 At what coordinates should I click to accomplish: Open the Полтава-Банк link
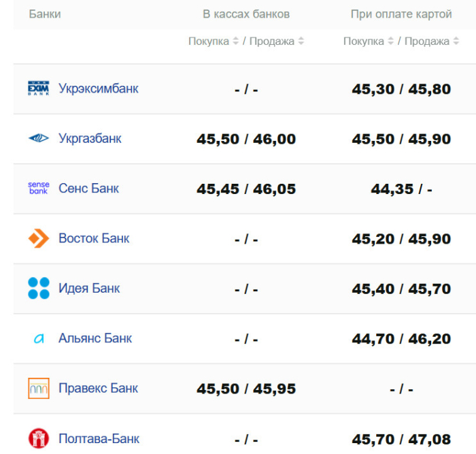coord(99,438)
